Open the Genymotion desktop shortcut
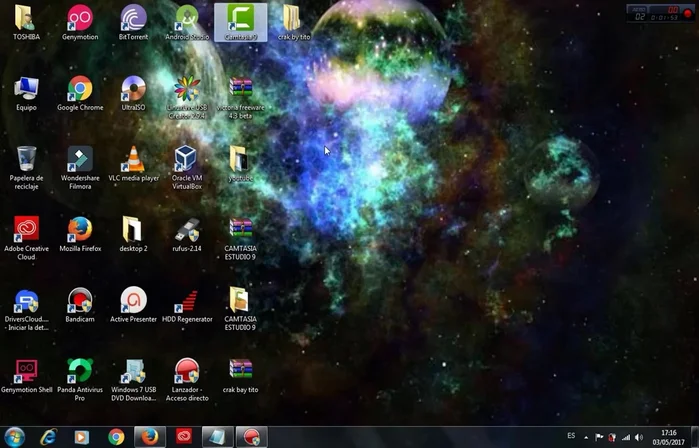Viewport: 699px width, 448px height. (79, 18)
